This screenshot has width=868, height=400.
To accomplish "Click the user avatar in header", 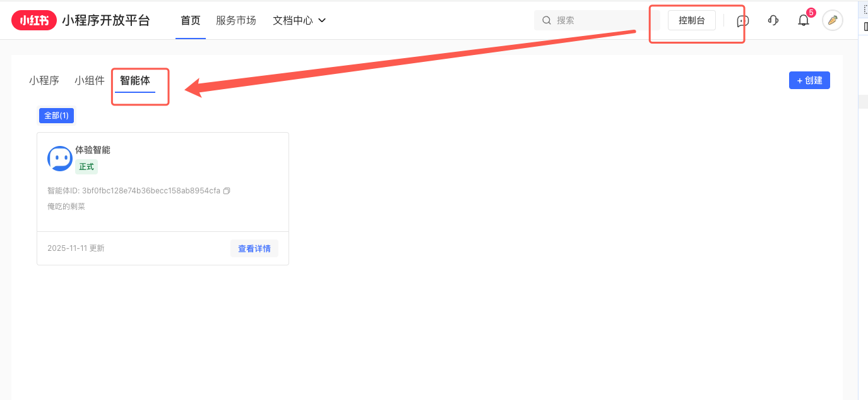I will tap(832, 20).
